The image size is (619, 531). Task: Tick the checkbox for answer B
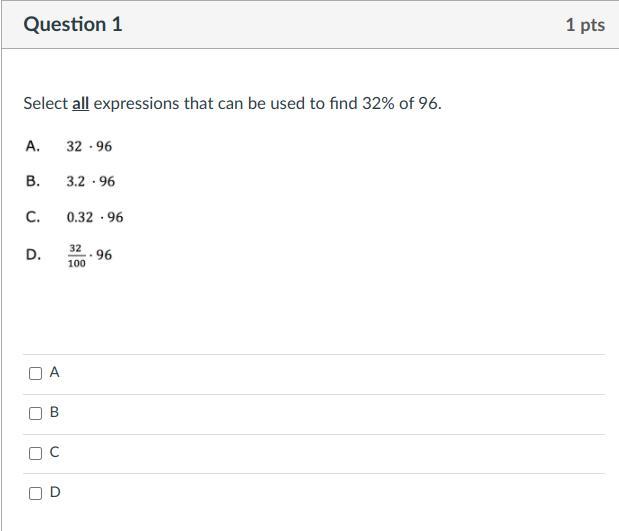click(x=36, y=413)
